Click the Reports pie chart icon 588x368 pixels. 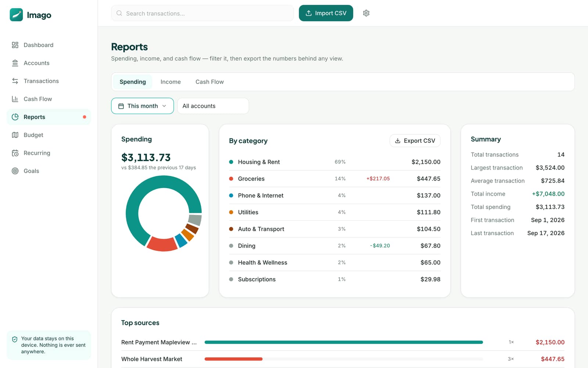pos(15,117)
